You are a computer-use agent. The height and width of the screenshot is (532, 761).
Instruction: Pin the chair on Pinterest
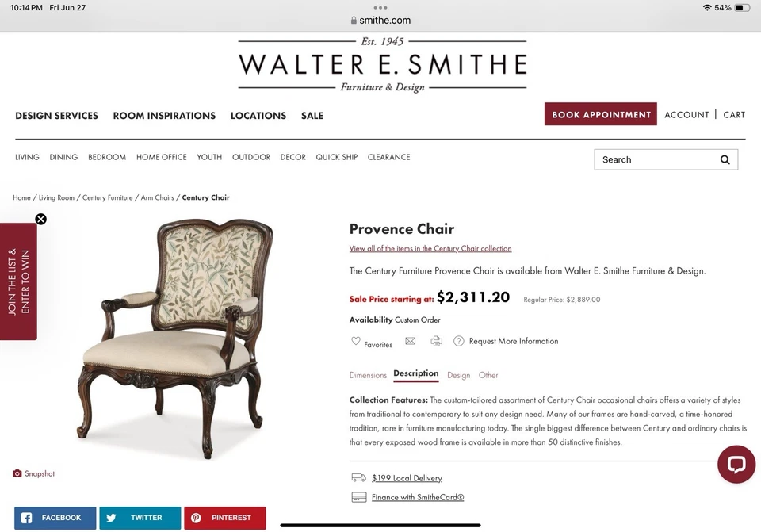click(224, 518)
